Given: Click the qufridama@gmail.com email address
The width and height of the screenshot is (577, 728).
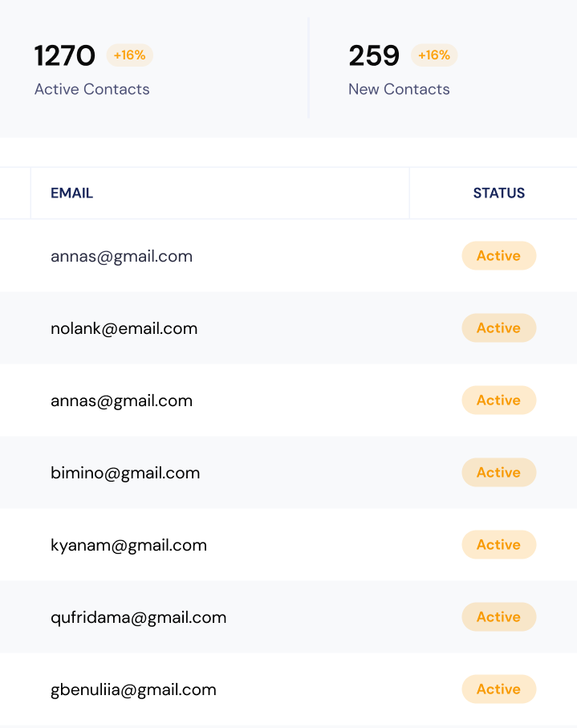Looking at the screenshot, I should click(138, 617).
